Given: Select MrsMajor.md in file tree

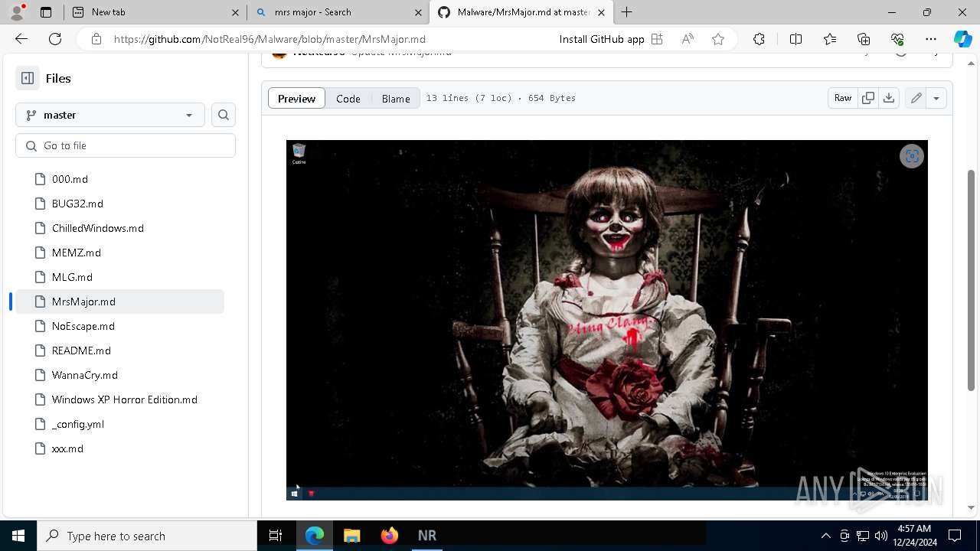Looking at the screenshot, I should pyautogui.click(x=120, y=302).
